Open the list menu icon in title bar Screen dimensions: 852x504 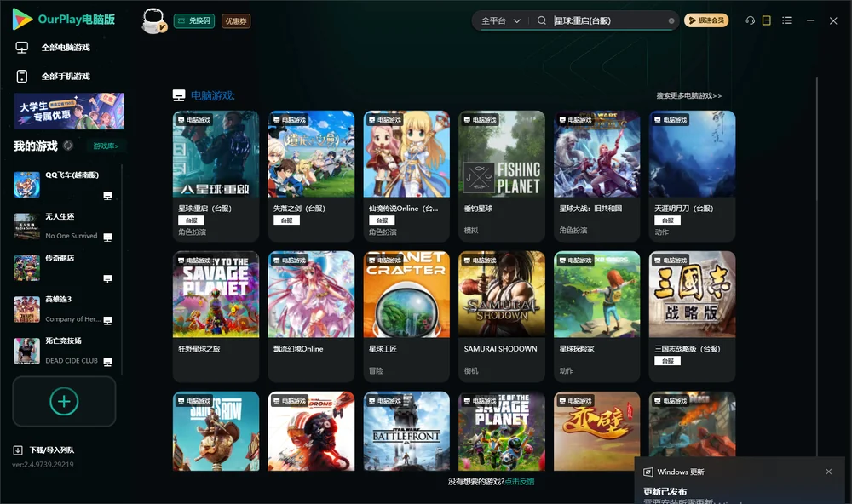[x=786, y=20]
